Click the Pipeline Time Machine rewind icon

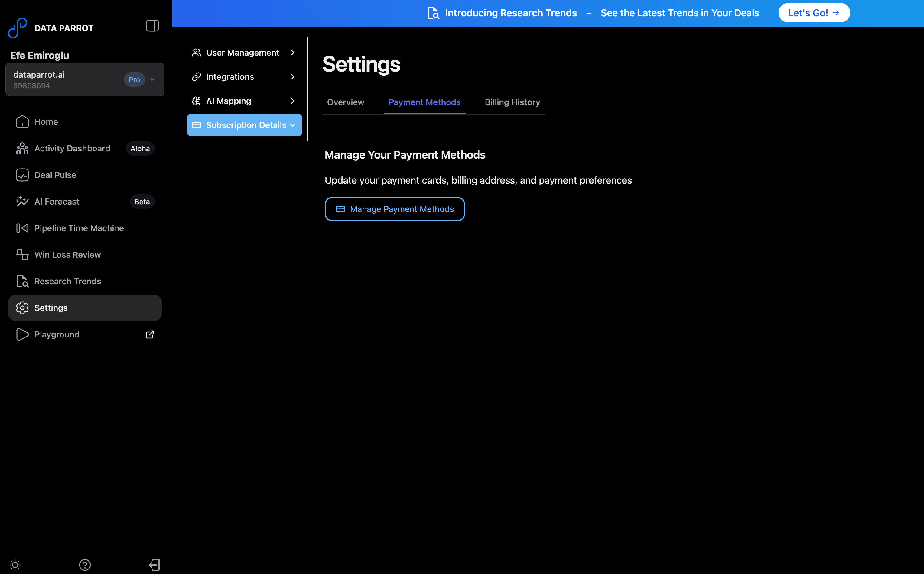click(x=22, y=228)
